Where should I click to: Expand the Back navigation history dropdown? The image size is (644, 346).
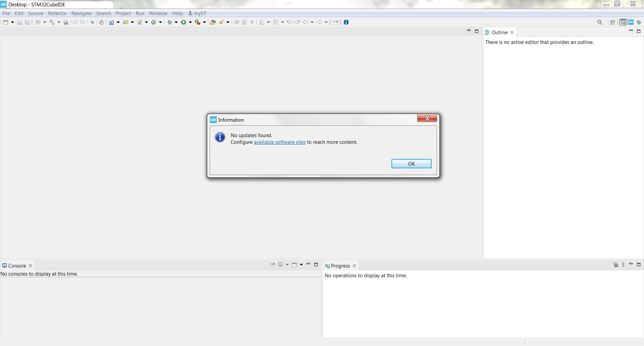[312, 22]
